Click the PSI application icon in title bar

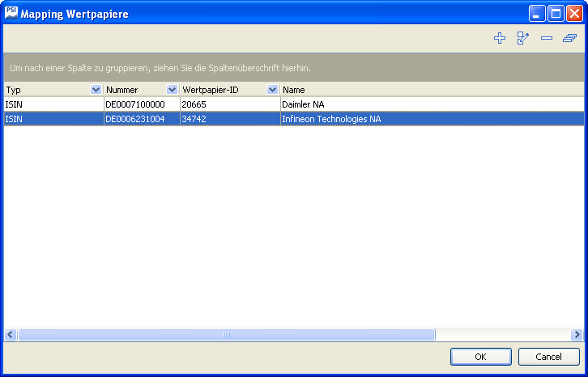11,13
